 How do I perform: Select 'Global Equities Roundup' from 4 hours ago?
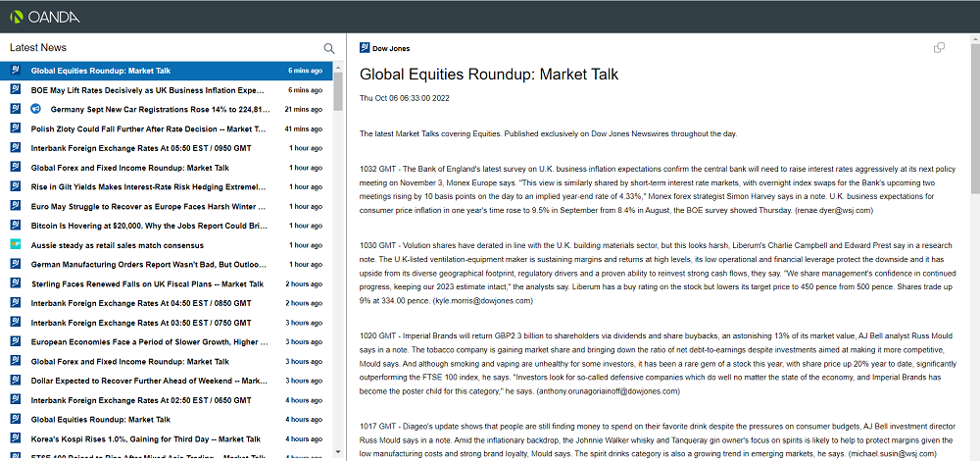coord(167,420)
